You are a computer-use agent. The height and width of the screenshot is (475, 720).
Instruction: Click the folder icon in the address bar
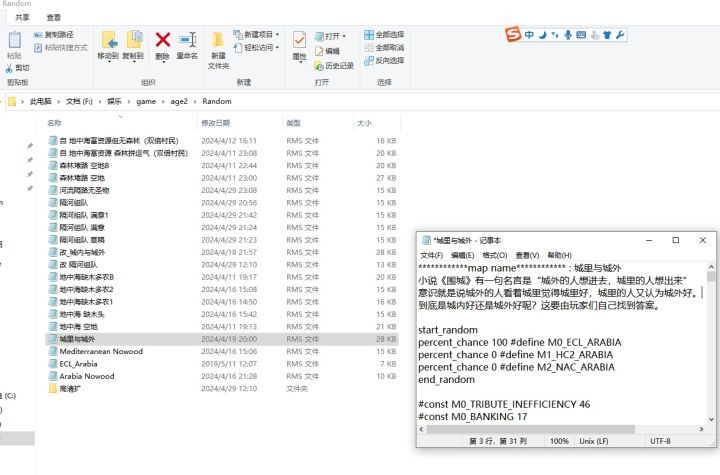[12, 102]
